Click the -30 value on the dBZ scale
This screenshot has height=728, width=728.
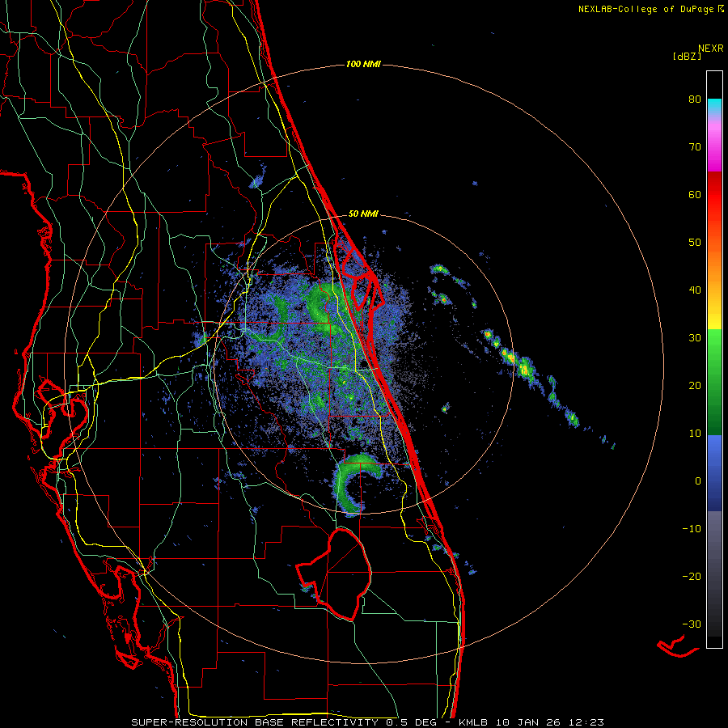pos(692,624)
